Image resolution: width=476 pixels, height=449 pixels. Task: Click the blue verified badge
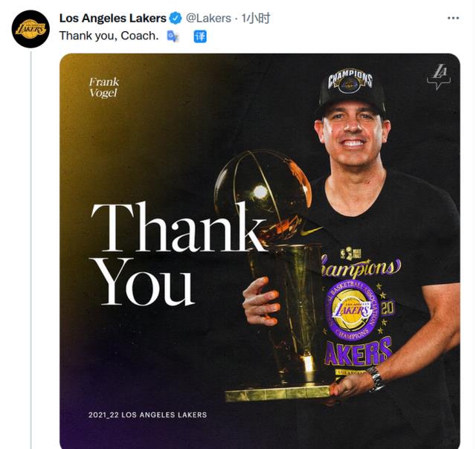click(176, 18)
